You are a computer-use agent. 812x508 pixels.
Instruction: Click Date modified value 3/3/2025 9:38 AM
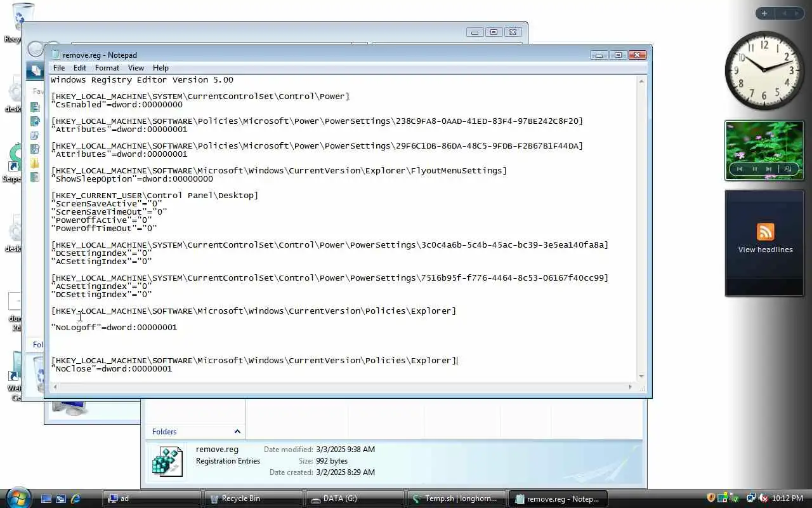coord(345,450)
